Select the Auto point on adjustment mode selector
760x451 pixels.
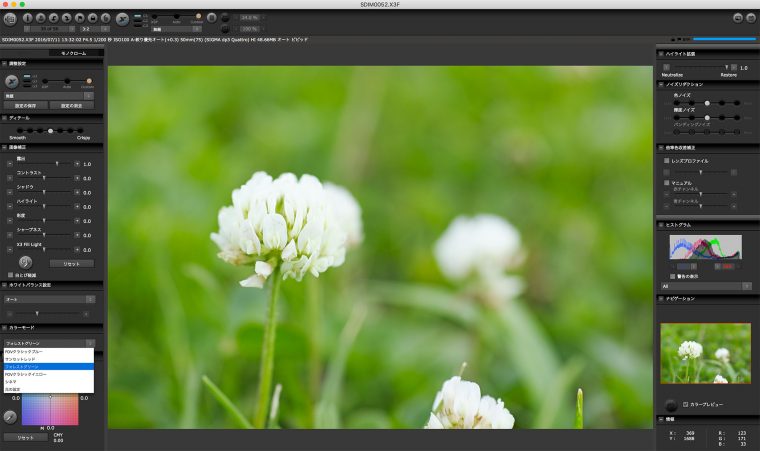coord(67,81)
